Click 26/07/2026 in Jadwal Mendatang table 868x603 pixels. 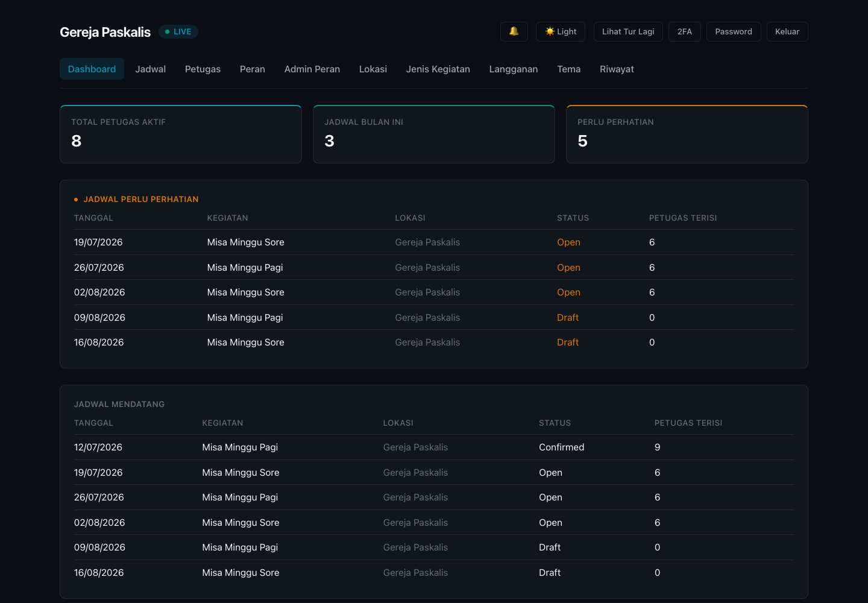[x=99, y=497]
